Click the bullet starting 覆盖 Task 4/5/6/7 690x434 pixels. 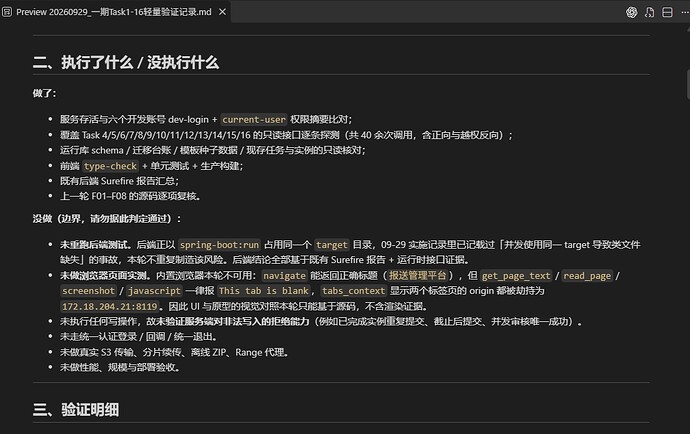pyautogui.click(x=286, y=135)
